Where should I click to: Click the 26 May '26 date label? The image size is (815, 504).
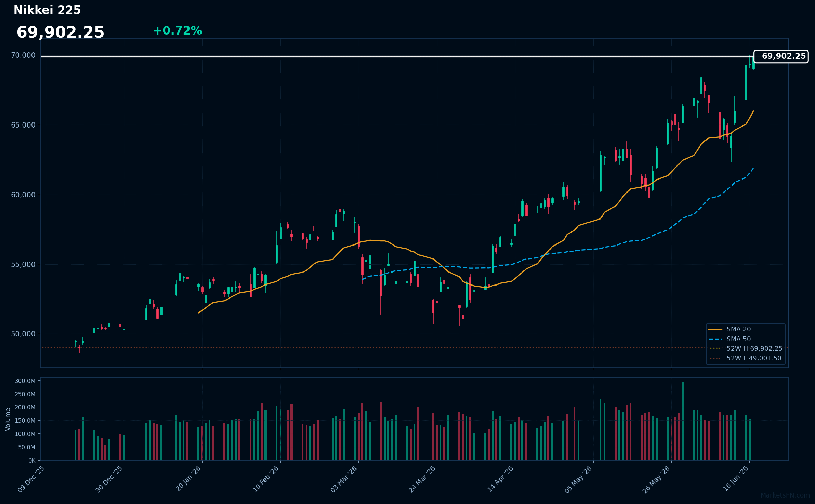657,479
